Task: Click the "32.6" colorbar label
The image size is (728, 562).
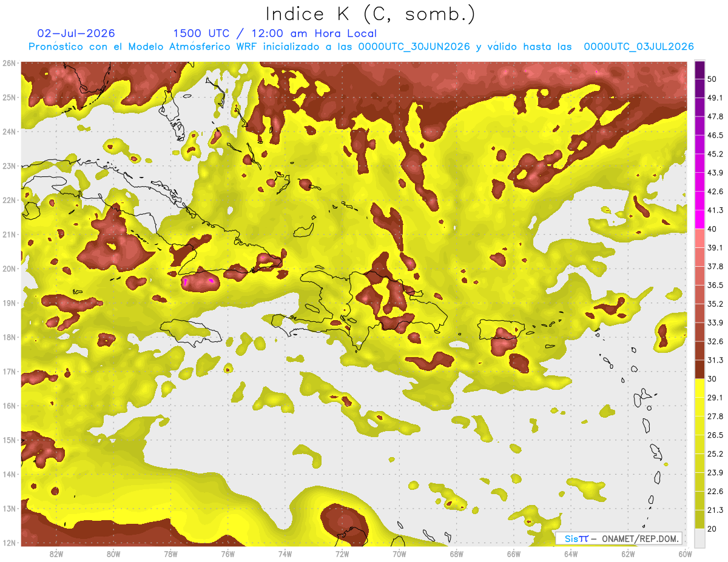Action: [715, 341]
